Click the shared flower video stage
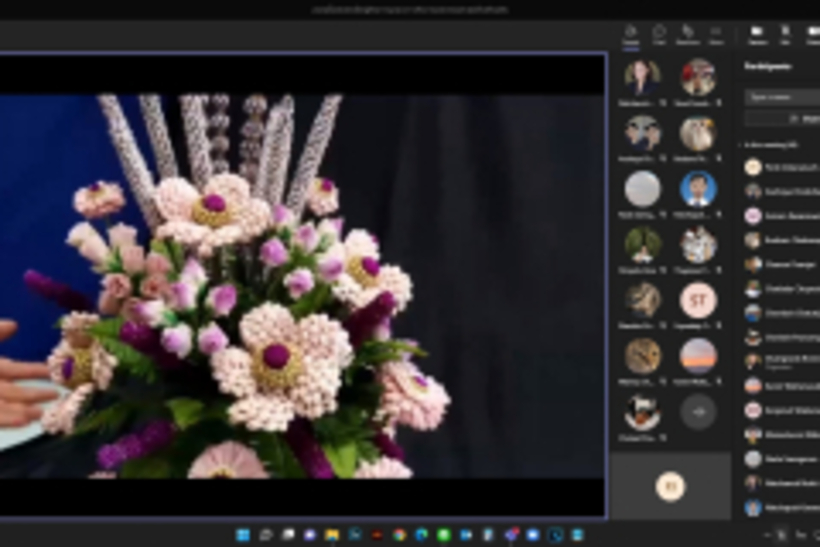The image size is (820, 547). pyautogui.click(x=303, y=286)
